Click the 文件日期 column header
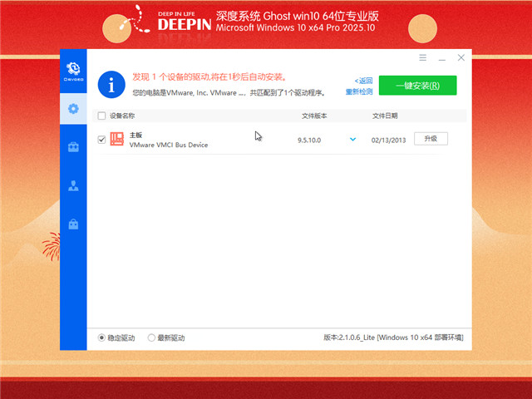 (385, 116)
